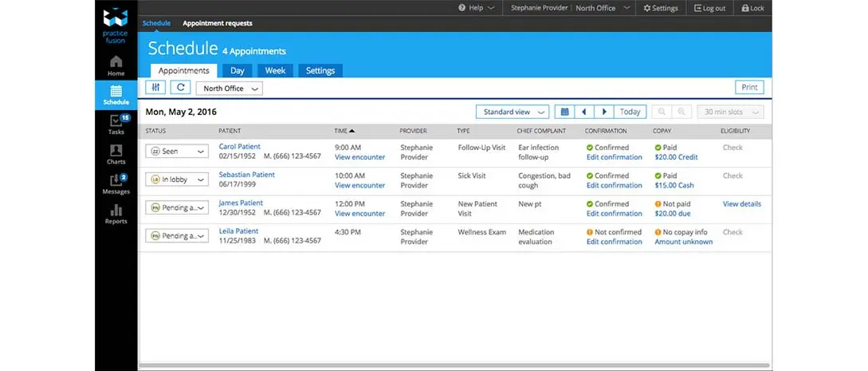Click the horizontal scrollbar at bottom
This screenshot has height=371, width=868.
(454, 365)
